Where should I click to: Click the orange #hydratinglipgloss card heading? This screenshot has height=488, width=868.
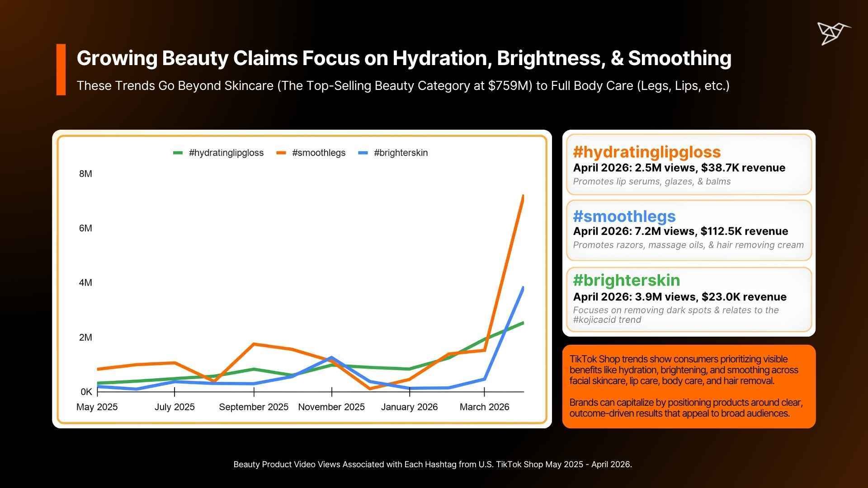pos(647,152)
